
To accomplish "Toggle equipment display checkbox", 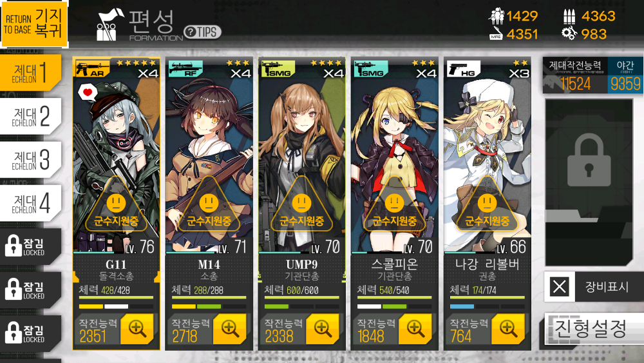I will pos(560,286).
